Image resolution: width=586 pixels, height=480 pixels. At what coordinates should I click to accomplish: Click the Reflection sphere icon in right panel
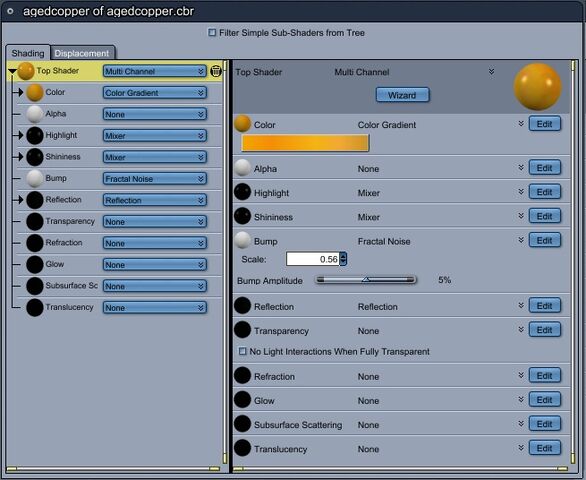[x=242, y=305]
